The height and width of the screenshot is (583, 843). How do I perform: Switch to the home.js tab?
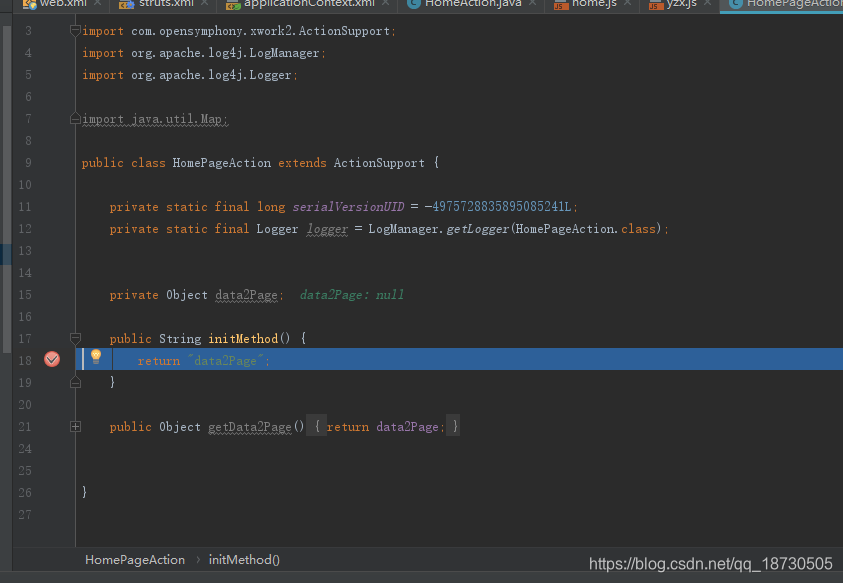coord(594,4)
